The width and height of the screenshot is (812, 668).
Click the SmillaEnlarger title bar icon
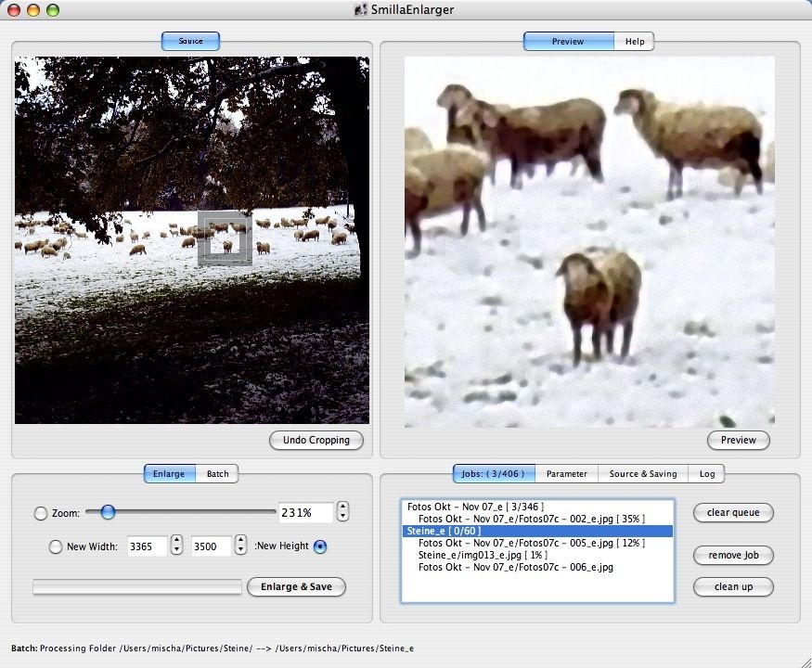(360, 10)
